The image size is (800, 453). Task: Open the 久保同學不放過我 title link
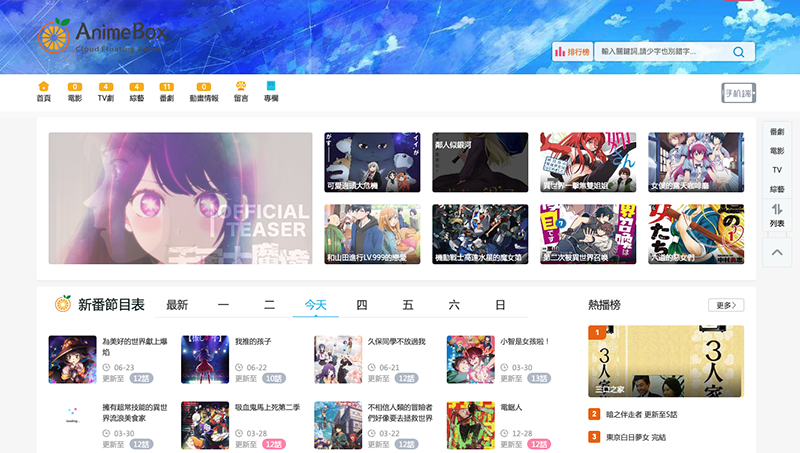396,341
